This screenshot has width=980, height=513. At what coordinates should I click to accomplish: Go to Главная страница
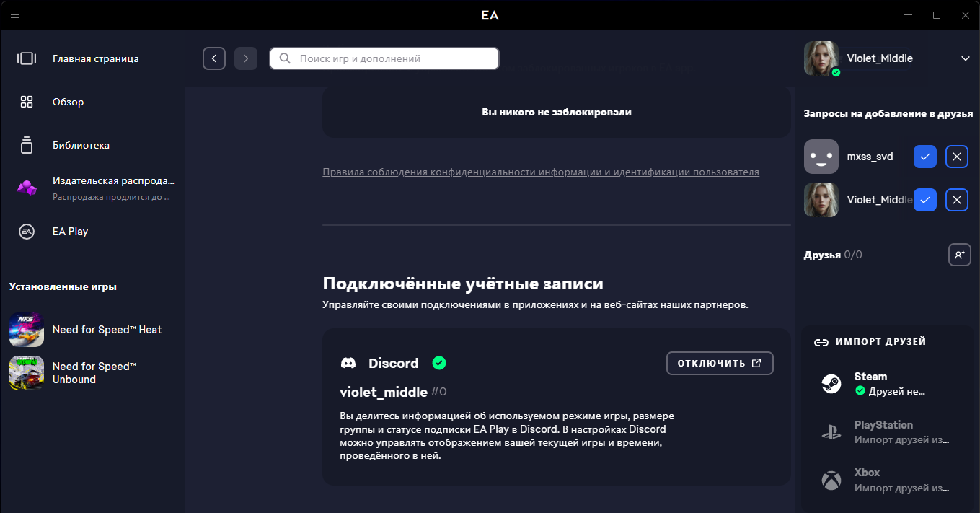(x=95, y=58)
